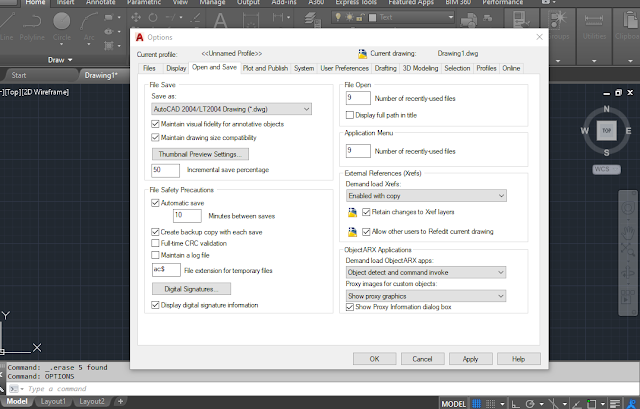Expand the Draw panel flyout
The height and width of the screenshot is (409, 640).
(x=60, y=60)
